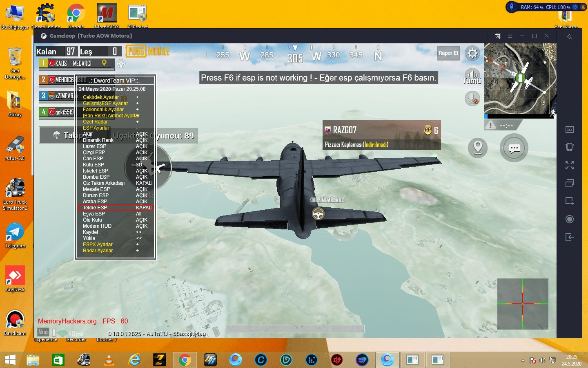588x368 pixels.
Task: Click the Tümü speaker voice icon
Action: pyautogui.click(x=472, y=76)
